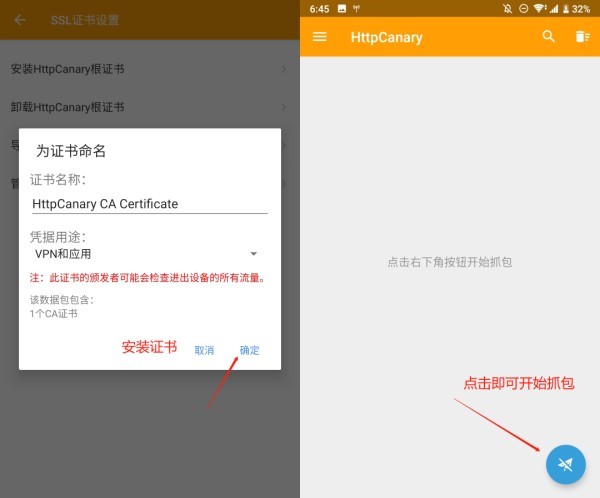Click the 证书名称 text input field
The height and width of the screenshot is (498, 600).
pyautogui.click(x=149, y=203)
